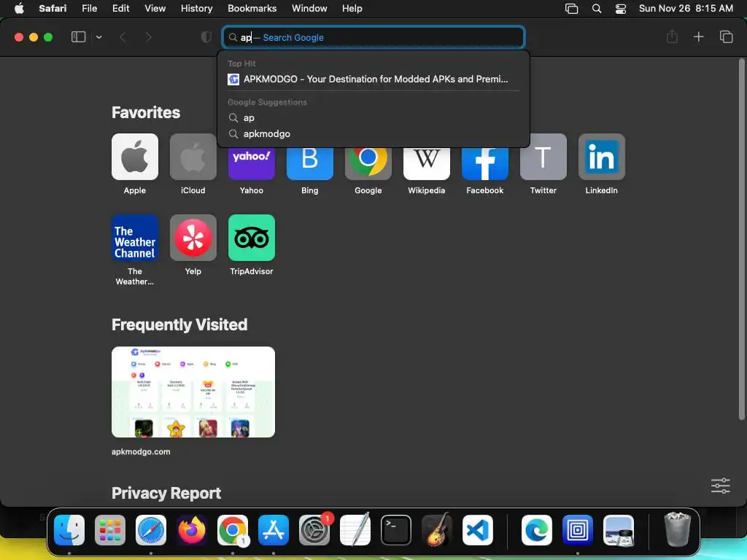The image size is (747, 560).
Task: Open the Yelp favorite tile
Action: pos(193,238)
